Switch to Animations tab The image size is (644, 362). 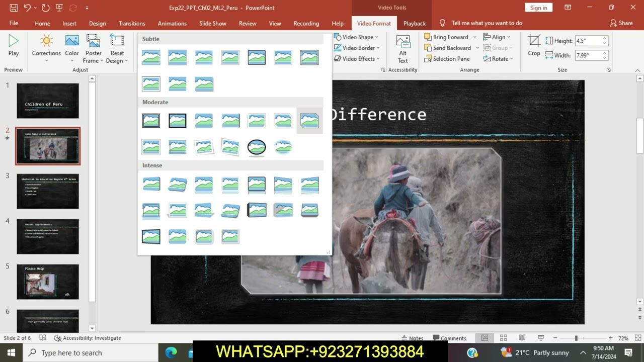pos(172,23)
